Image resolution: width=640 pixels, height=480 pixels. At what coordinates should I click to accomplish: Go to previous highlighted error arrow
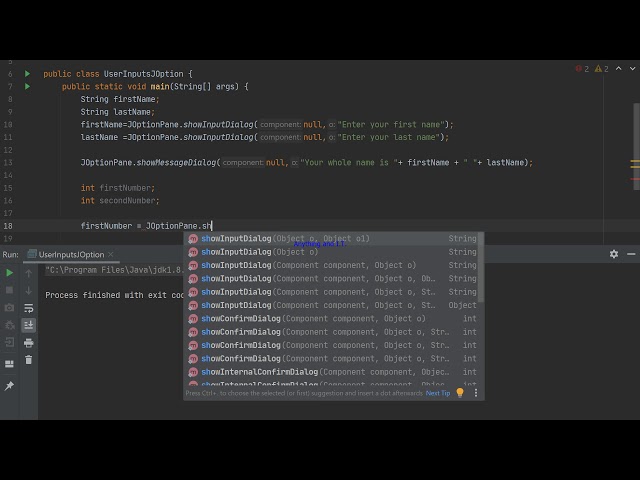pyautogui.click(x=619, y=69)
